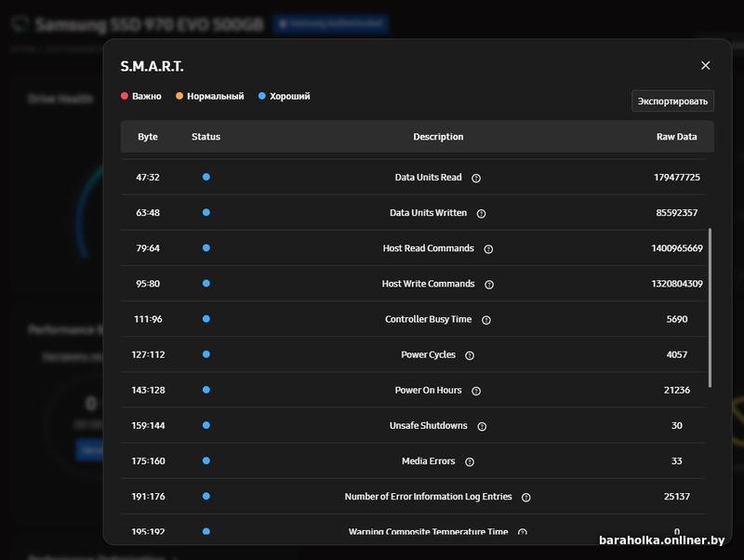Click the Status column header
Image resolution: width=744 pixels, height=560 pixels.
(206, 137)
